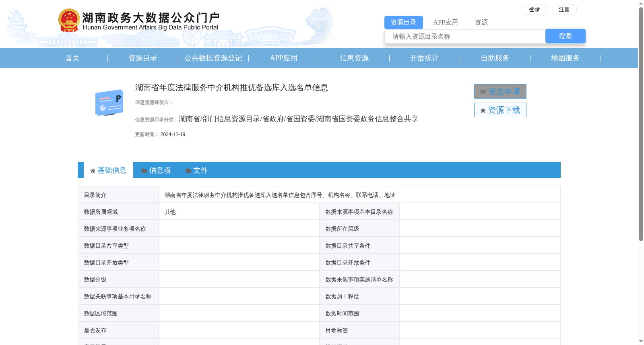Click the update date 2024-12-19
Viewport: 644px width, 345px height.
[x=173, y=134]
